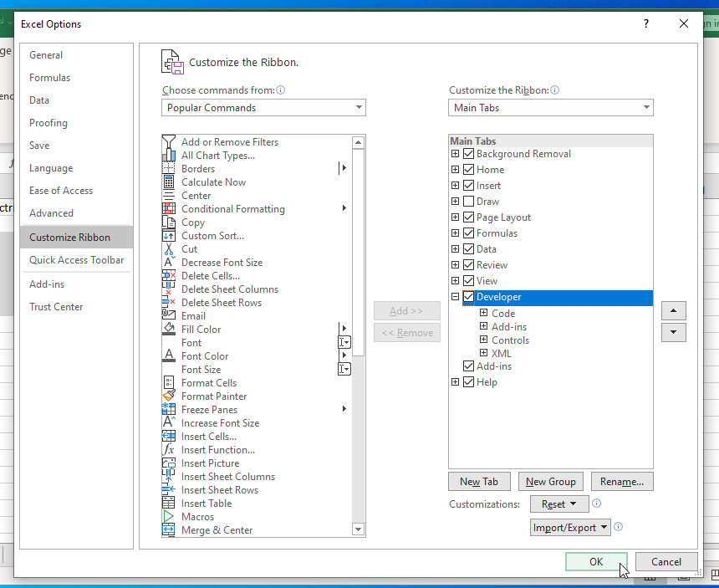
Task: Click the Fill Color bucket icon
Action: (x=169, y=329)
